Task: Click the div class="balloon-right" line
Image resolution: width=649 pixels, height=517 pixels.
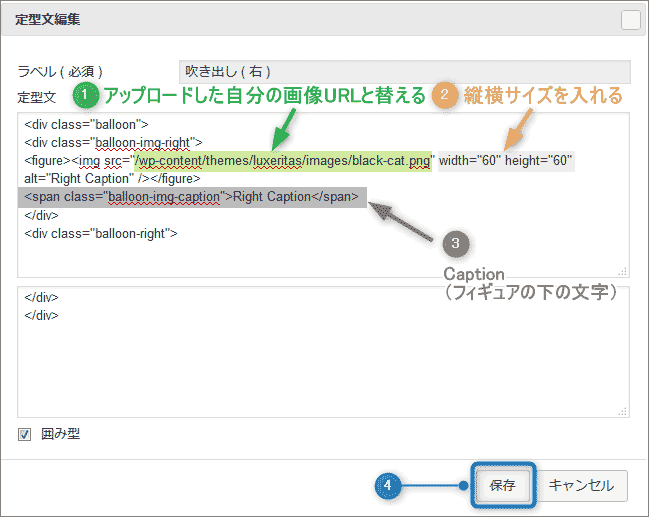Action: [101, 233]
